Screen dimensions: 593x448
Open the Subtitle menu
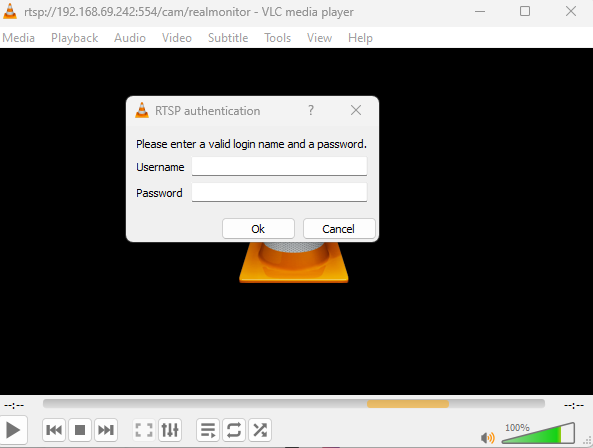[x=228, y=38]
